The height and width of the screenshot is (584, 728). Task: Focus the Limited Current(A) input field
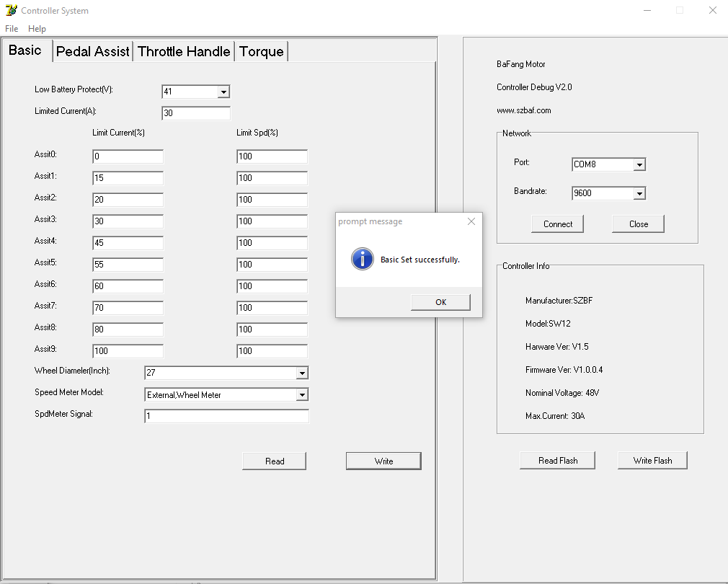[196, 112]
